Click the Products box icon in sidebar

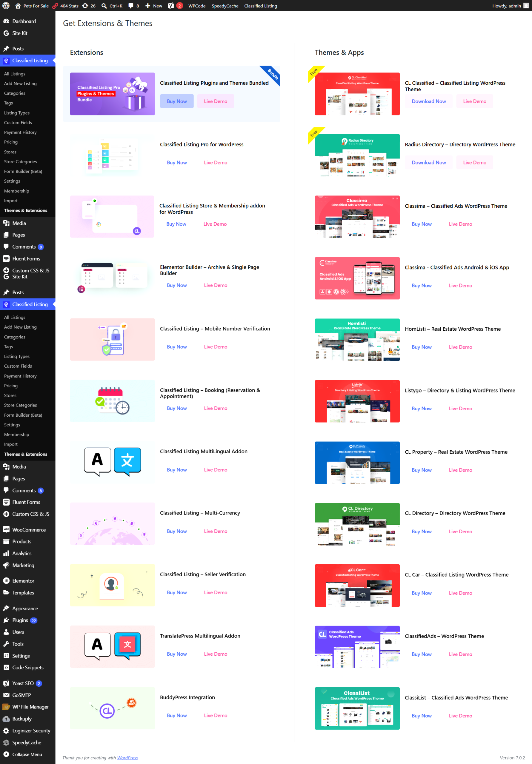[x=6, y=541]
